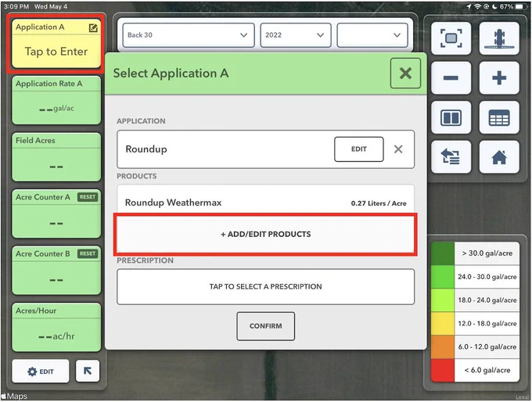The width and height of the screenshot is (532, 402).
Task: Tap the Application A Tap to Enter tile
Action: tap(56, 44)
